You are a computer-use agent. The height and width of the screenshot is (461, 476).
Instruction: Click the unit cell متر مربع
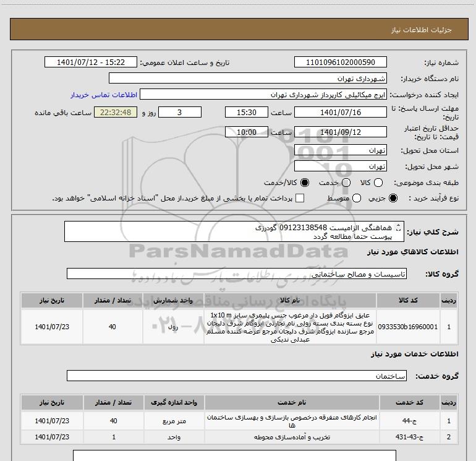[174, 421]
